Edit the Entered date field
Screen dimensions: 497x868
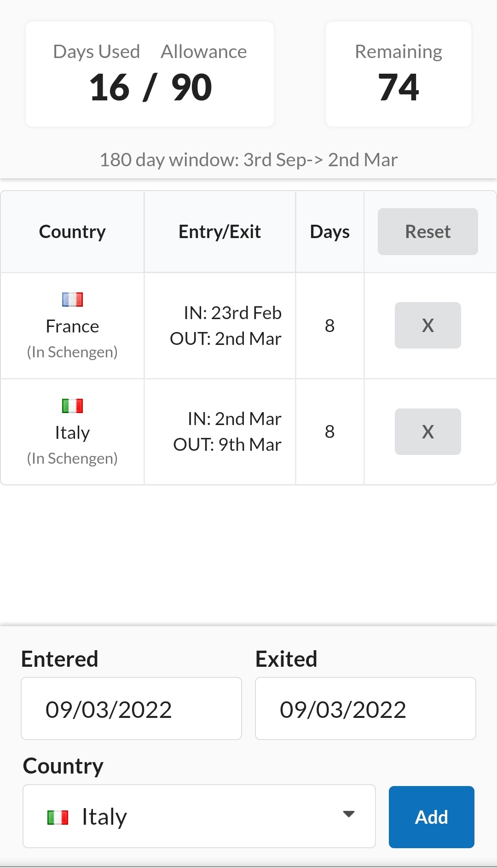pos(131,709)
